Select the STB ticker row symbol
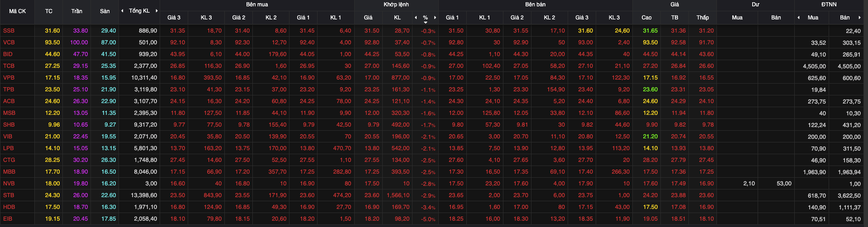This screenshot has height=227, width=868. pyautogui.click(x=9, y=195)
